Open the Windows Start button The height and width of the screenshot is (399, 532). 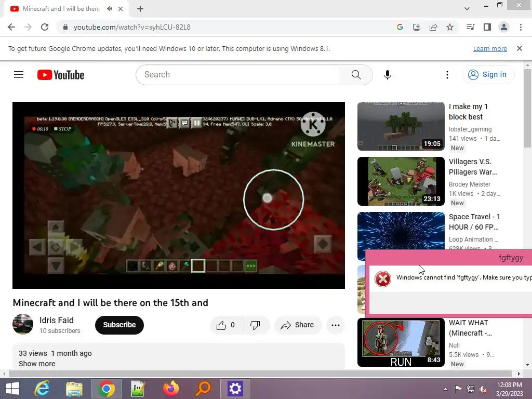[12, 389]
